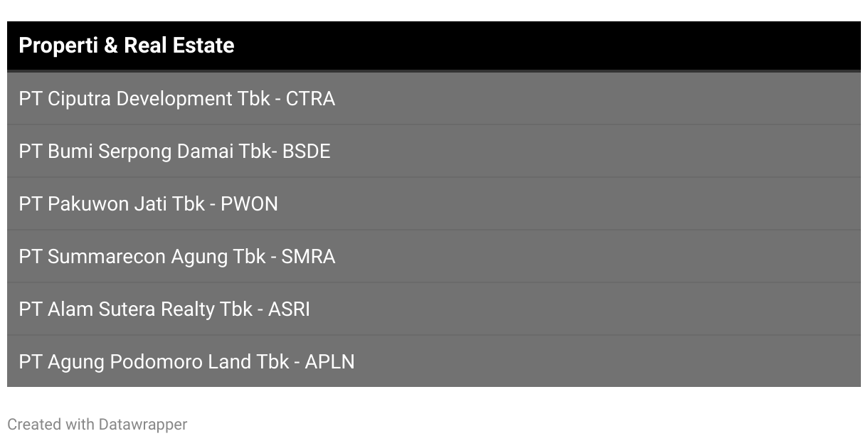Select the PT Bumi Serpong Damai row

434,151
